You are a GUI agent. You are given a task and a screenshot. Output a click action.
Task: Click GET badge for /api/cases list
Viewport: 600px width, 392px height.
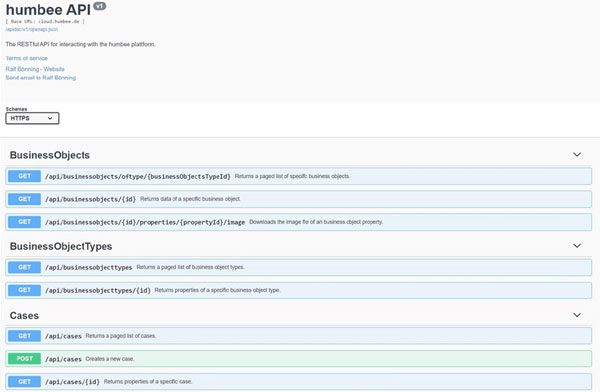coord(24,336)
